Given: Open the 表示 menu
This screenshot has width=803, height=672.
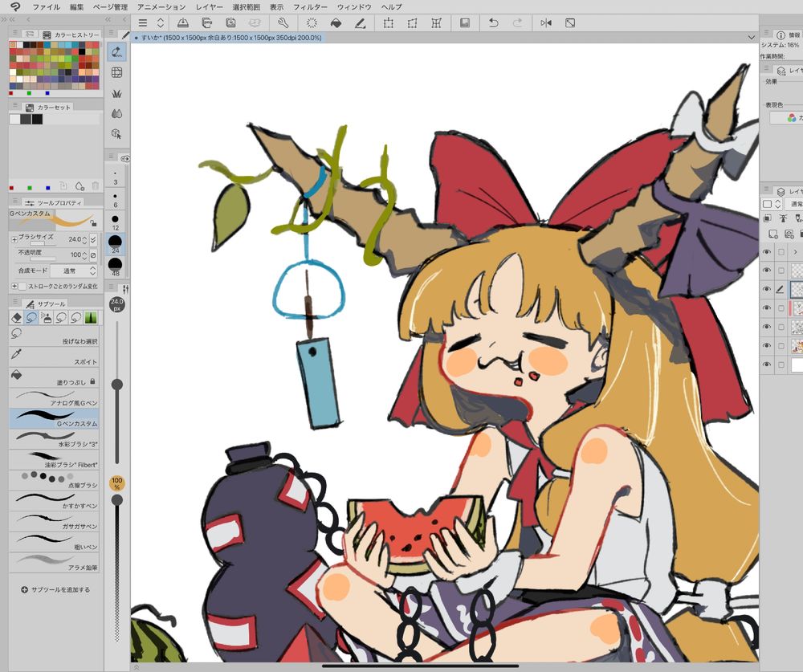Looking at the screenshot, I should (x=276, y=7).
